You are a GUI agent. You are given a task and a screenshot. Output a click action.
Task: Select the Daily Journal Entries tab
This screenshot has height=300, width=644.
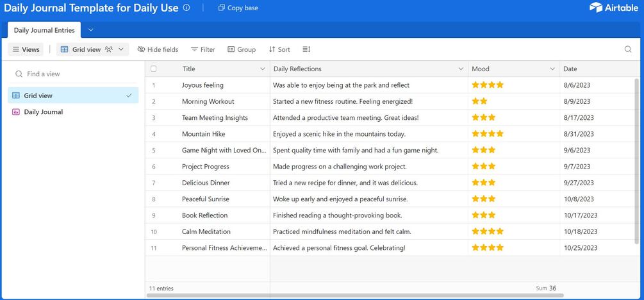(44, 30)
